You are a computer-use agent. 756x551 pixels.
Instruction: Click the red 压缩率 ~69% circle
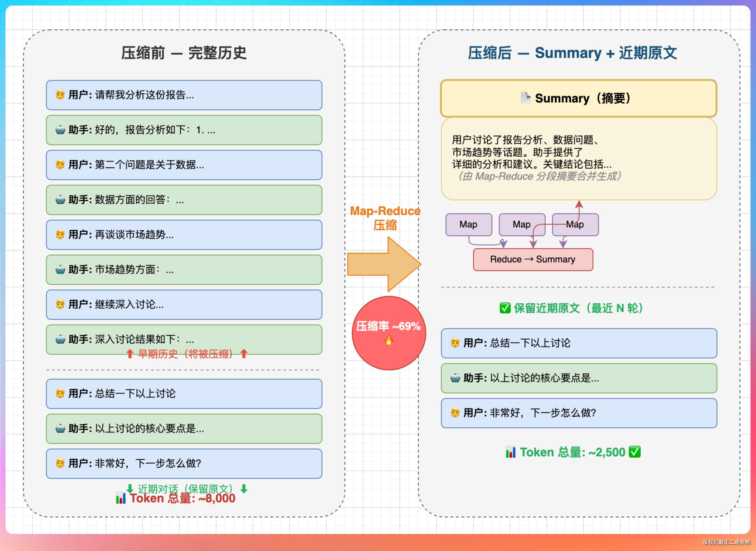pyautogui.click(x=389, y=333)
